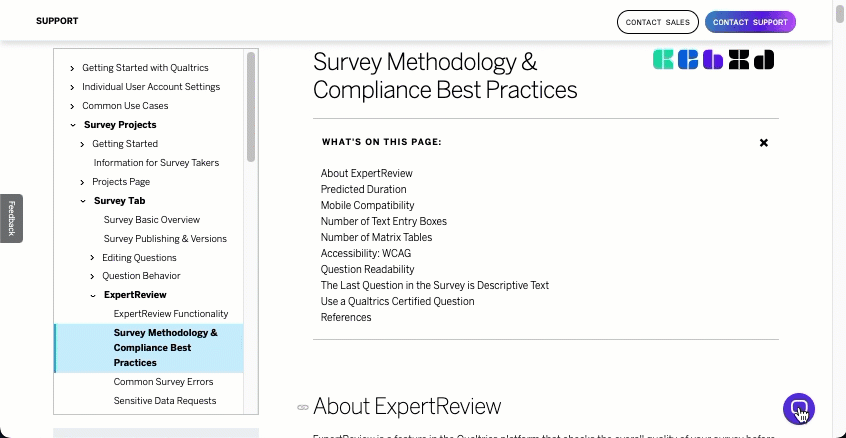
Task: Click anchor link icon beside About ExpertReview
Action: pos(302,407)
